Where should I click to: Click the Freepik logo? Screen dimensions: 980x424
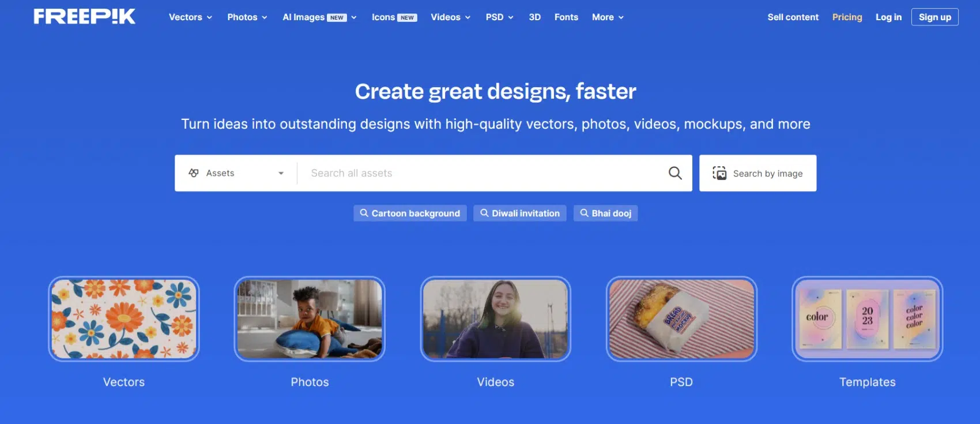coord(85,17)
